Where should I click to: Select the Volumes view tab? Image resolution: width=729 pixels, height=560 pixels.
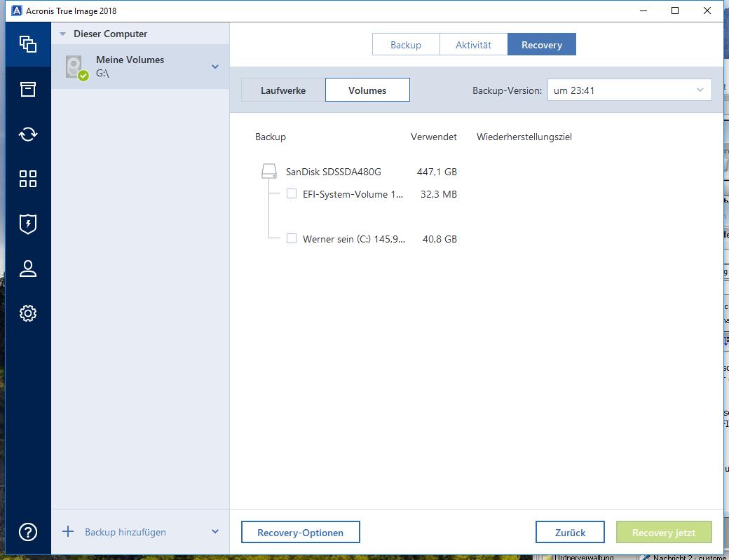[x=367, y=90]
